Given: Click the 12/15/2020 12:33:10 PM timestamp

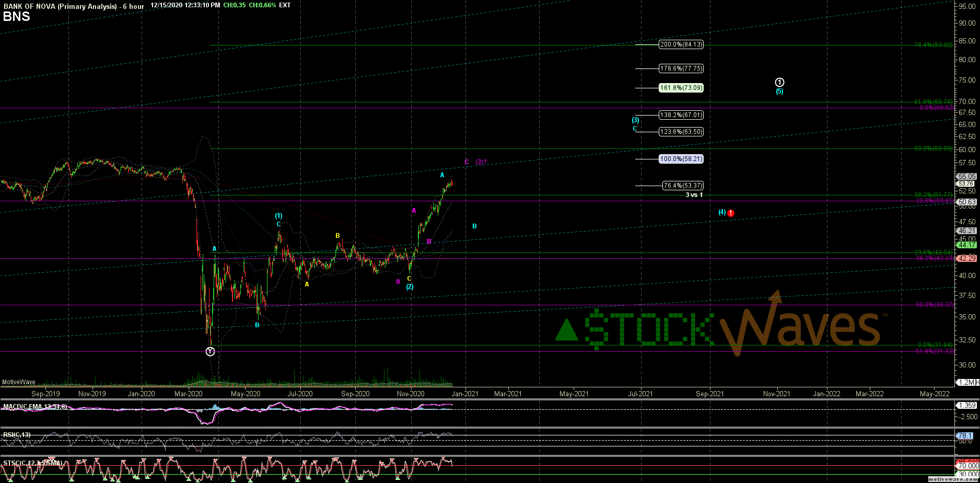Looking at the screenshot, I should click(x=185, y=5).
